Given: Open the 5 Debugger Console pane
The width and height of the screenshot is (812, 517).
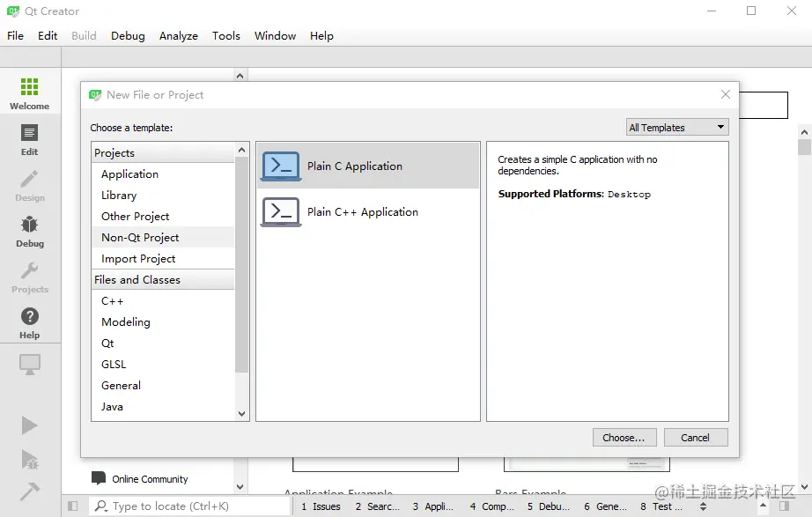Looking at the screenshot, I should point(548,506).
